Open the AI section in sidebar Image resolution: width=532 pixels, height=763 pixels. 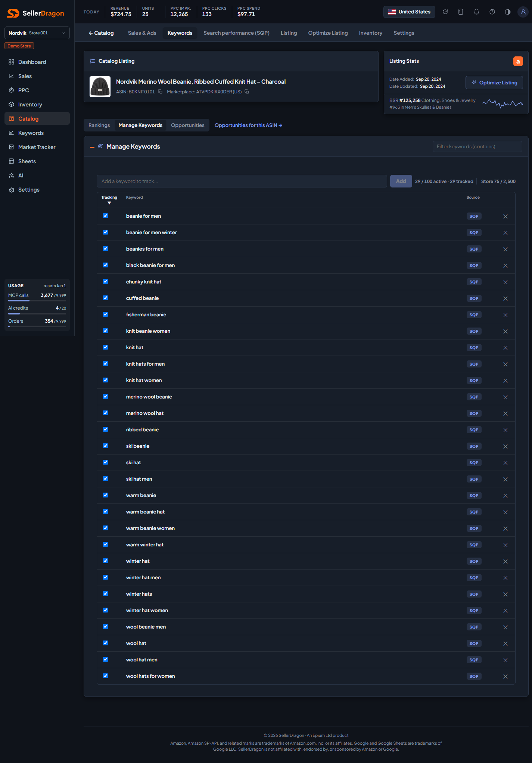[x=37, y=176]
